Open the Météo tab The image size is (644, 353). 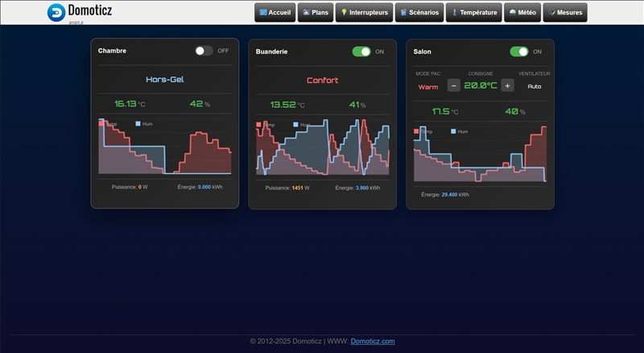pyautogui.click(x=522, y=12)
